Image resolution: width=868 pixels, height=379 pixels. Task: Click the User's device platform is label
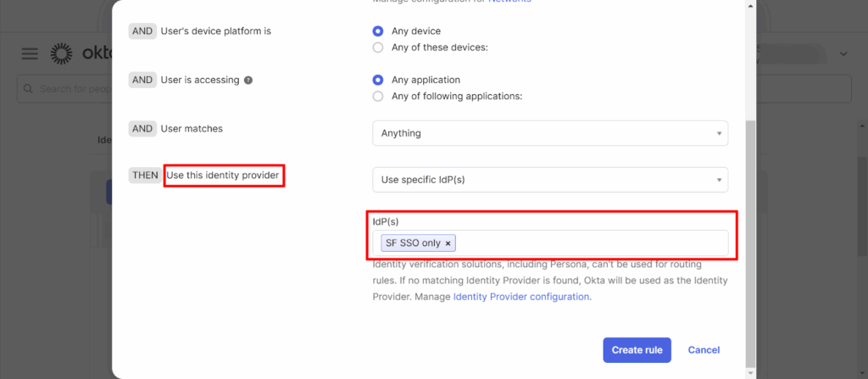(216, 31)
